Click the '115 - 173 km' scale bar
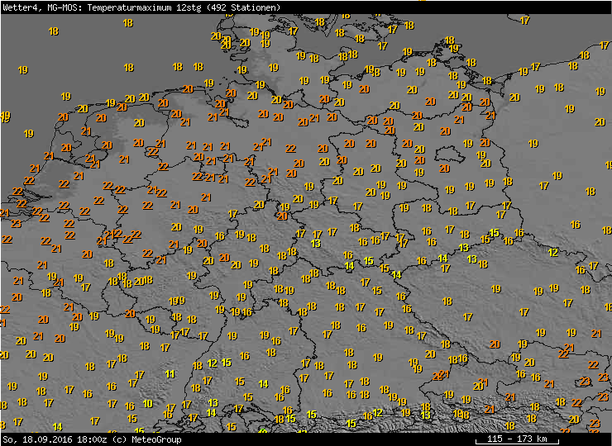This screenshot has width=612, height=446. click(517, 439)
